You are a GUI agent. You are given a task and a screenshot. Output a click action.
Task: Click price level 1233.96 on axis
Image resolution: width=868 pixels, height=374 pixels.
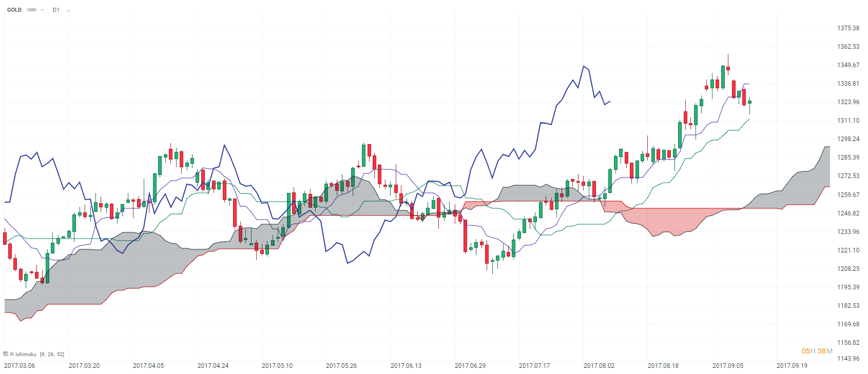[x=848, y=232]
